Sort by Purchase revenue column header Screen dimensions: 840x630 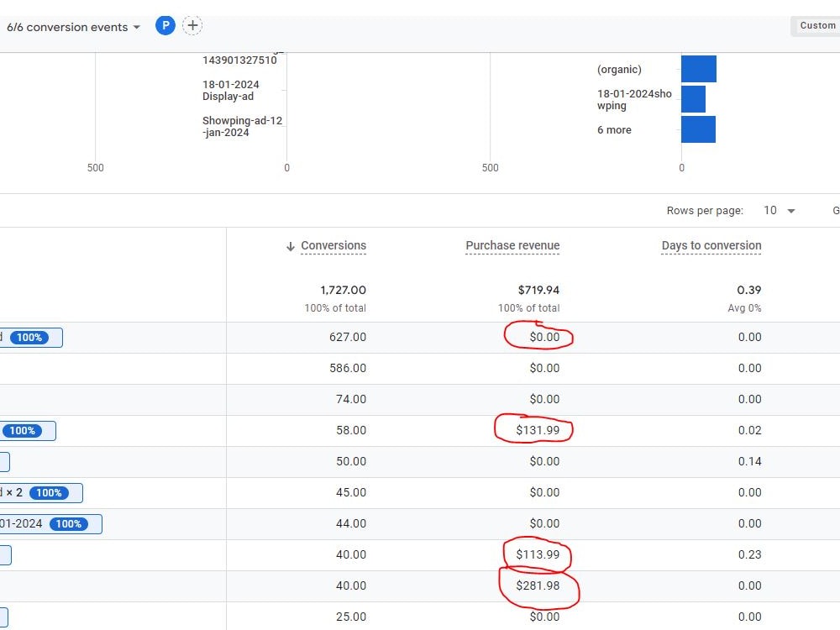pyautogui.click(x=512, y=245)
